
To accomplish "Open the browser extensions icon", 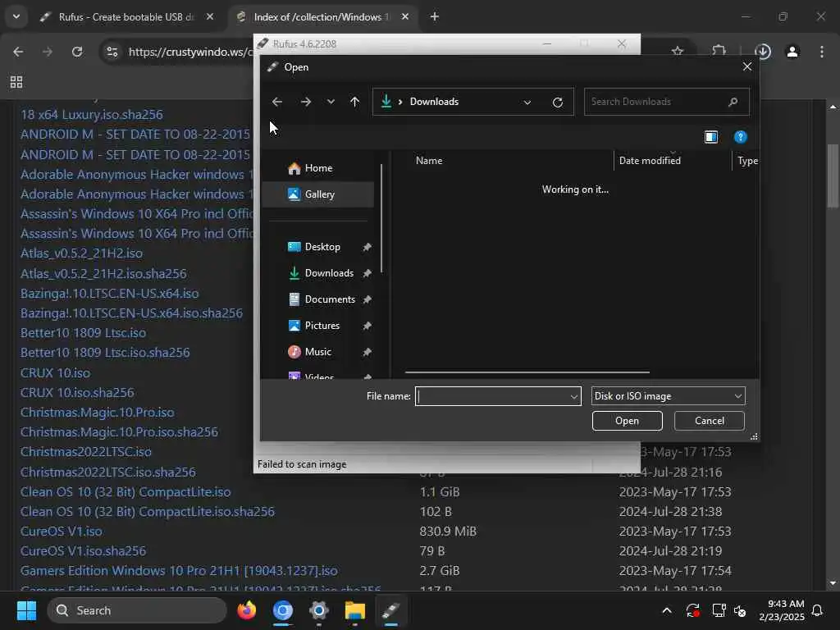I will coord(719,52).
